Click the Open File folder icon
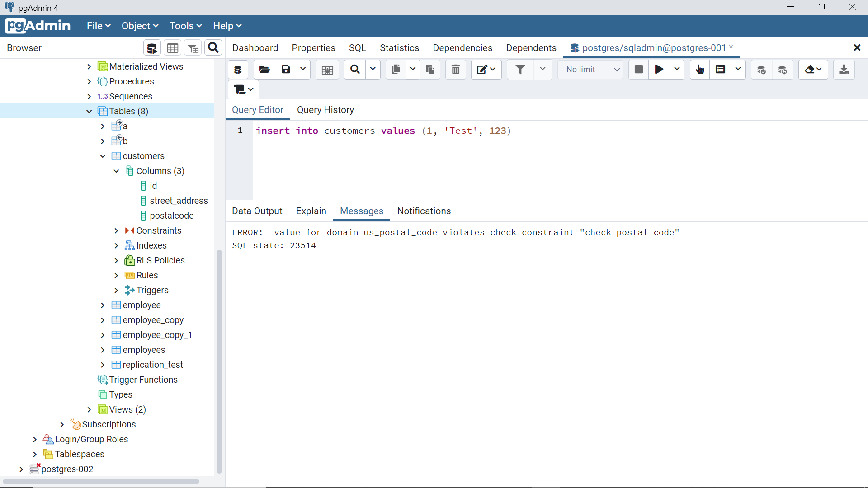Viewport: 868px width, 488px height. pos(264,70)
